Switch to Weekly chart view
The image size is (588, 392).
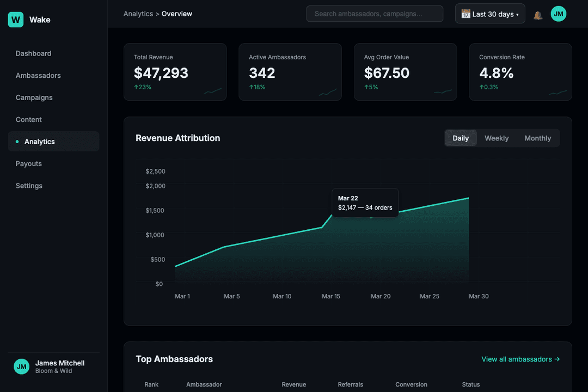(x=496, y=138)
